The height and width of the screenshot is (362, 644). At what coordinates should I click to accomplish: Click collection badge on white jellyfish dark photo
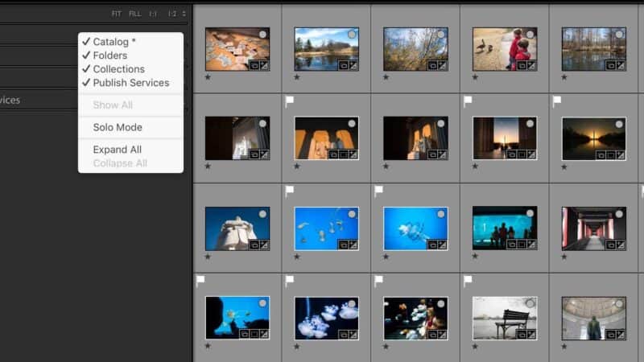click(344, 335)
